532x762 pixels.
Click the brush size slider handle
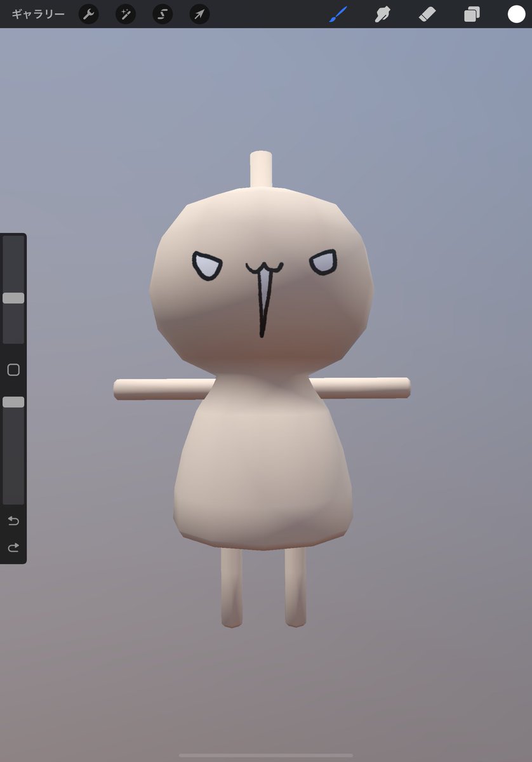point(13,298)
